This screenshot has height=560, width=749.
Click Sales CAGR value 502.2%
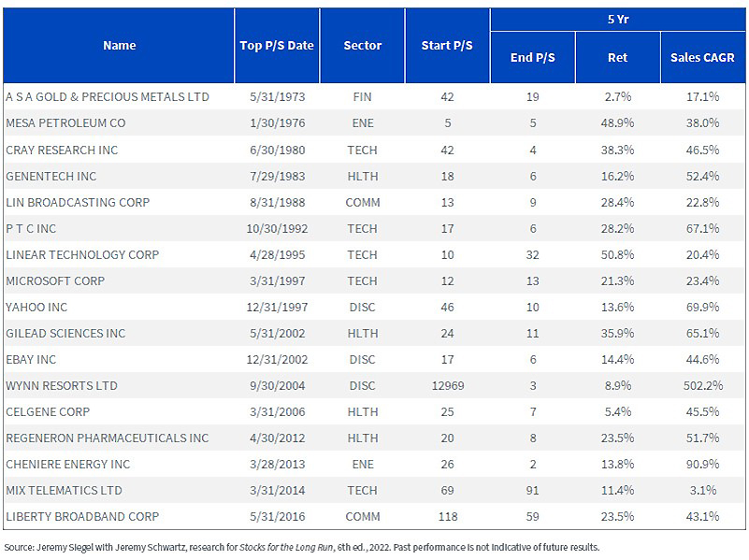703,386
